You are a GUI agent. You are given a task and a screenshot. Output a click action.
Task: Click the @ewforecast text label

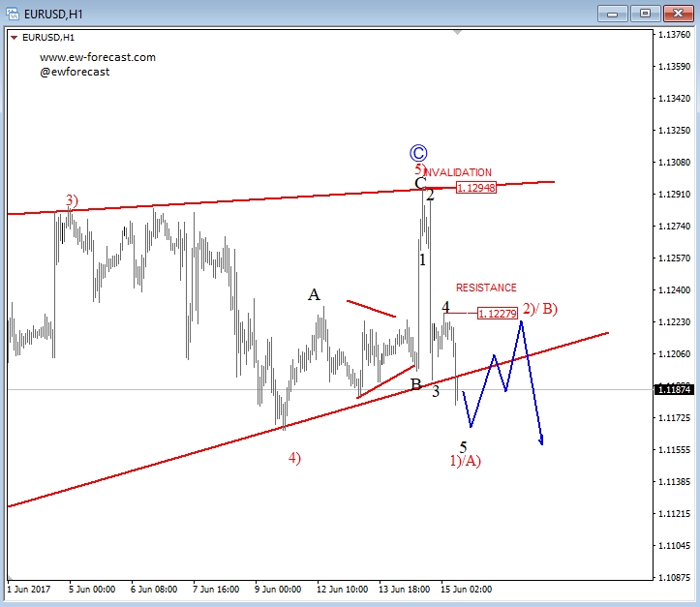coord(75,72)
